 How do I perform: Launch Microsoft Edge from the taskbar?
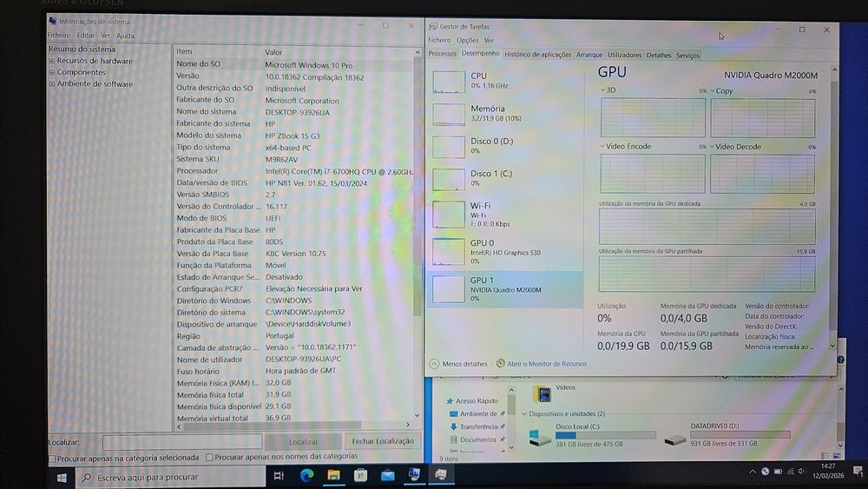[306, 475]
